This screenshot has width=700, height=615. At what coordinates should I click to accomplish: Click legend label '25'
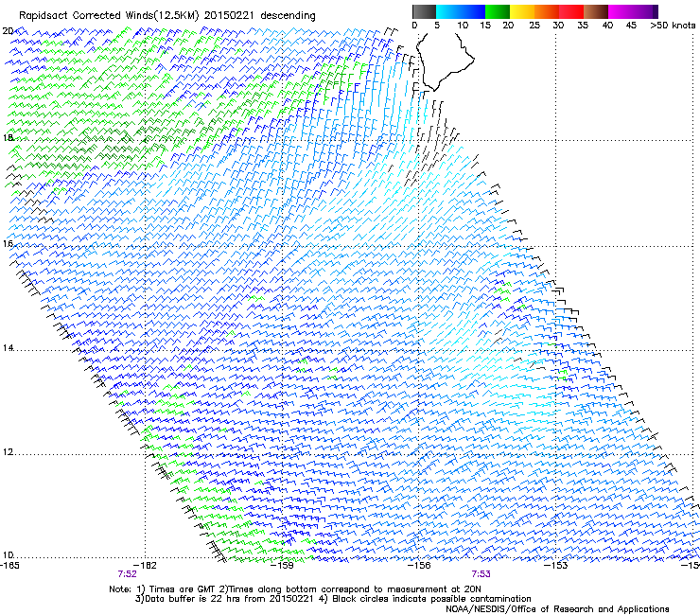coord(534,26)
